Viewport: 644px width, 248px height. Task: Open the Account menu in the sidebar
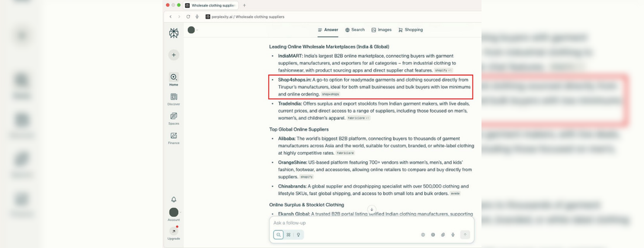(x=174, y=213)
